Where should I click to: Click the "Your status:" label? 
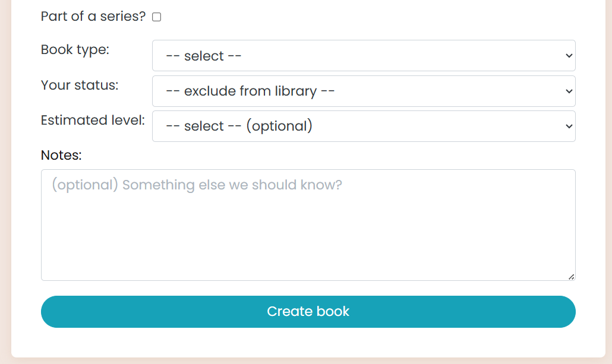[80, 85]
